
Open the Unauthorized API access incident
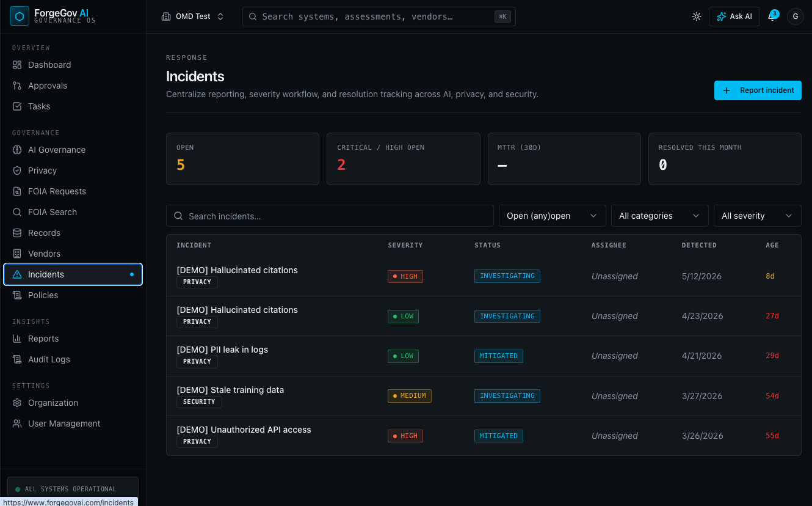[x=484, y=436]
